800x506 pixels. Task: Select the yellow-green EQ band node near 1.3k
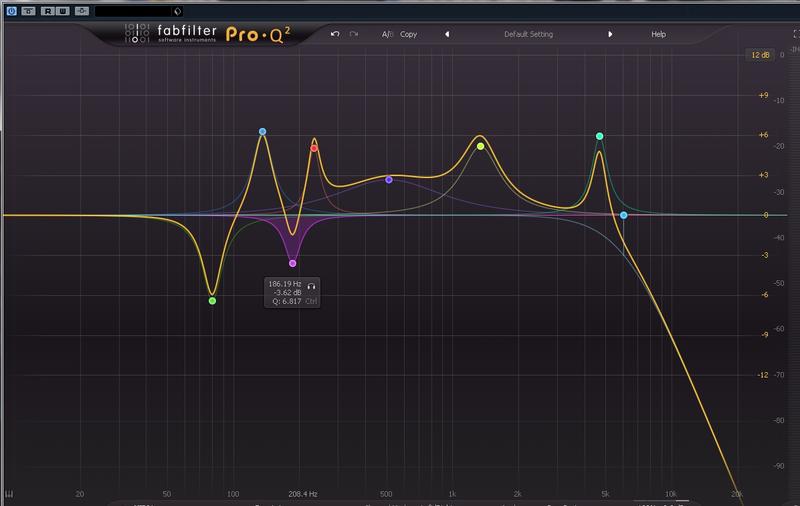pyautogui.click(x=480, y=146)
